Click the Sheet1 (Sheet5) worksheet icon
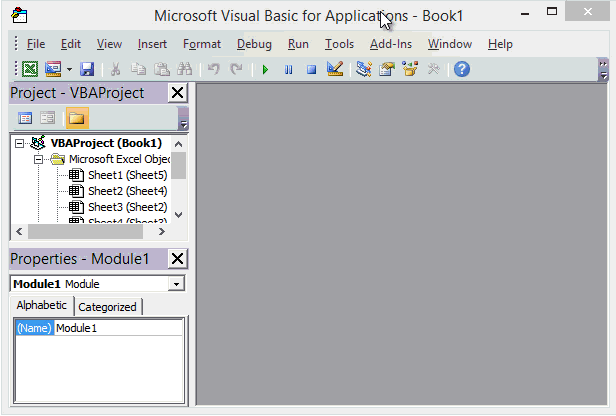The image size is (616, 416). [x=76, y=175]
